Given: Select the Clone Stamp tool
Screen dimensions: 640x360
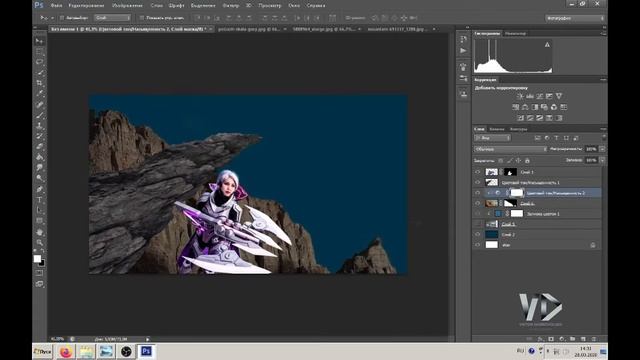Looking at the screenshot, I should coord(39,126).
